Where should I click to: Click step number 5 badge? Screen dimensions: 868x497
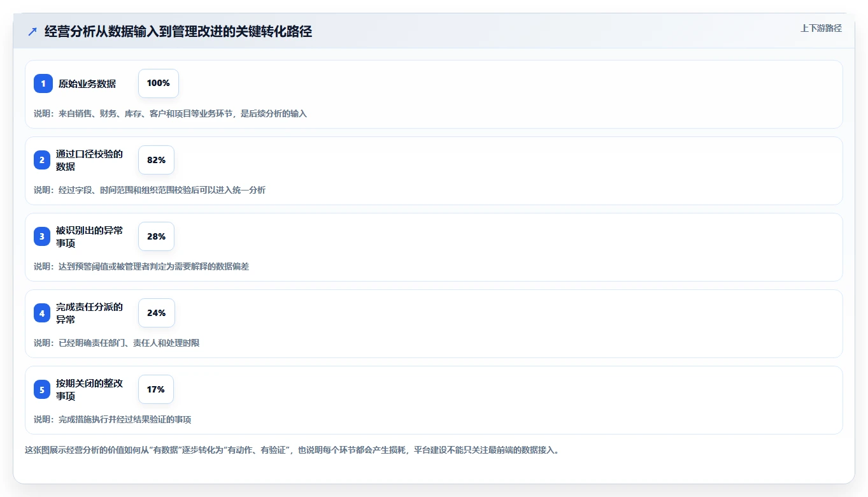click(x=42, y=389)
